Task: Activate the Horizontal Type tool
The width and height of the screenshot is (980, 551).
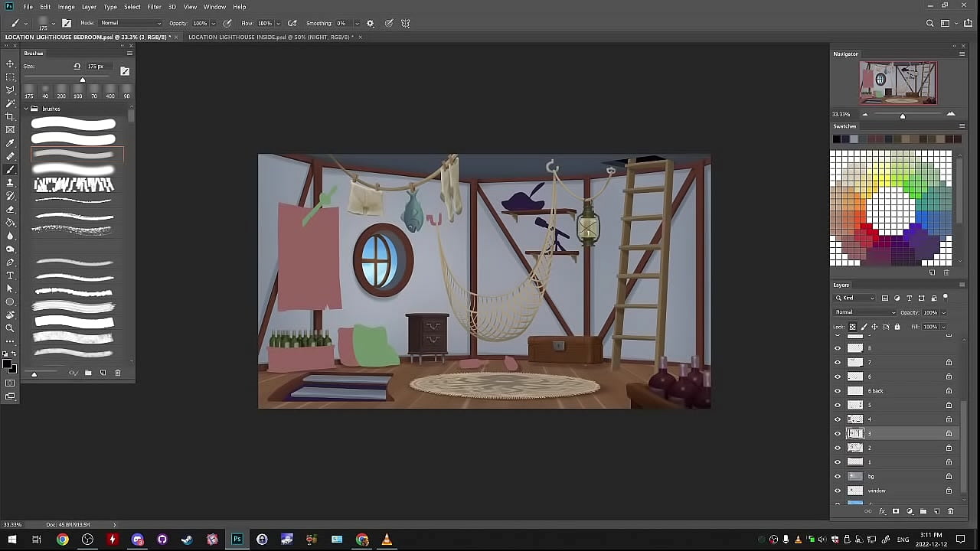Action: [x=10, y=275]
